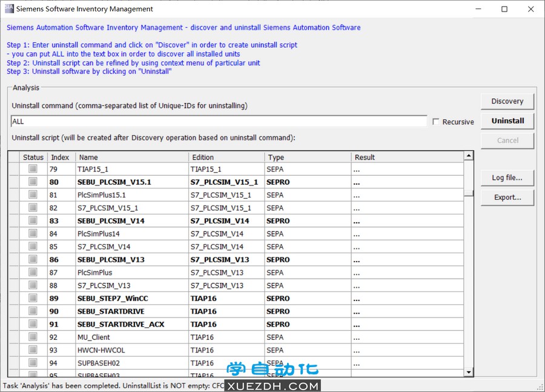Click the SEPRO type cell in row 89
Viewport: 545px width, 392px height.
click(x=308, y=299)
